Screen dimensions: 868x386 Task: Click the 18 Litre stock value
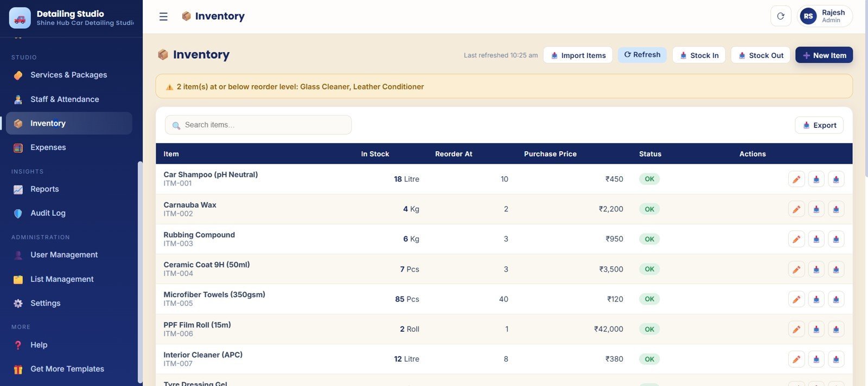tap(406, 179)
